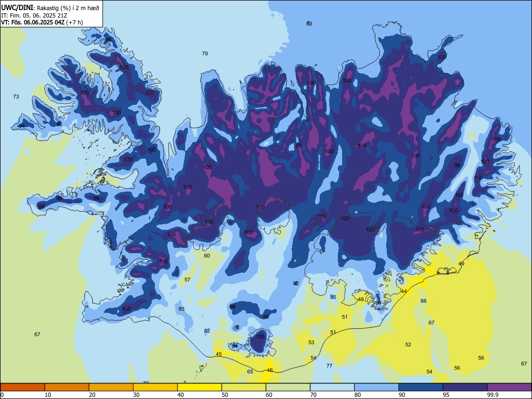Click the 52 humidity value
The height and width of the screenshot is (399, 532).
point(408,344)
